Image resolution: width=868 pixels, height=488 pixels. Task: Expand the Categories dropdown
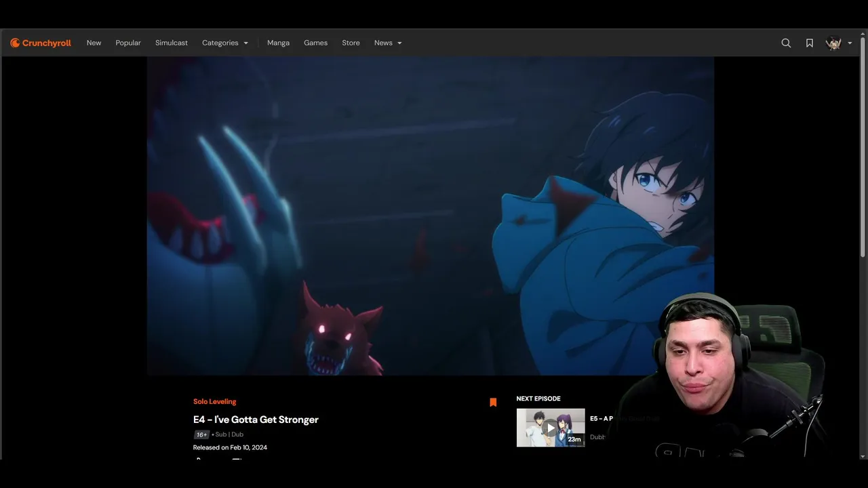click(x=225, y=43)
